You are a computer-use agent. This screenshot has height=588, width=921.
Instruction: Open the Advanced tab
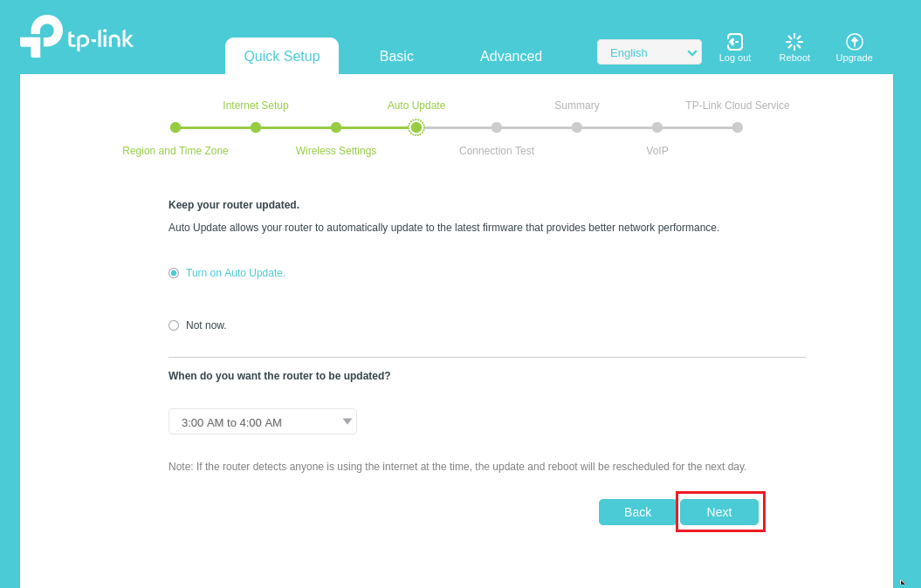511,57
